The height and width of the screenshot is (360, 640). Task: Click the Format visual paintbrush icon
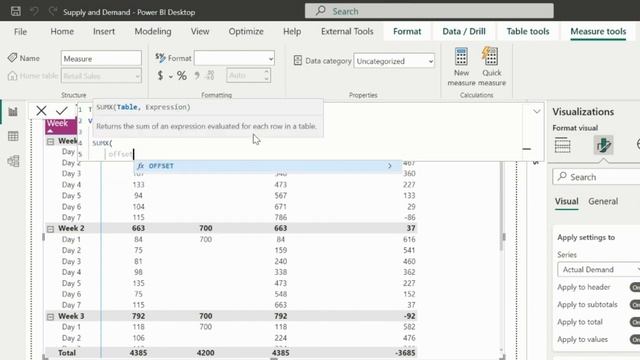(603, 145)
